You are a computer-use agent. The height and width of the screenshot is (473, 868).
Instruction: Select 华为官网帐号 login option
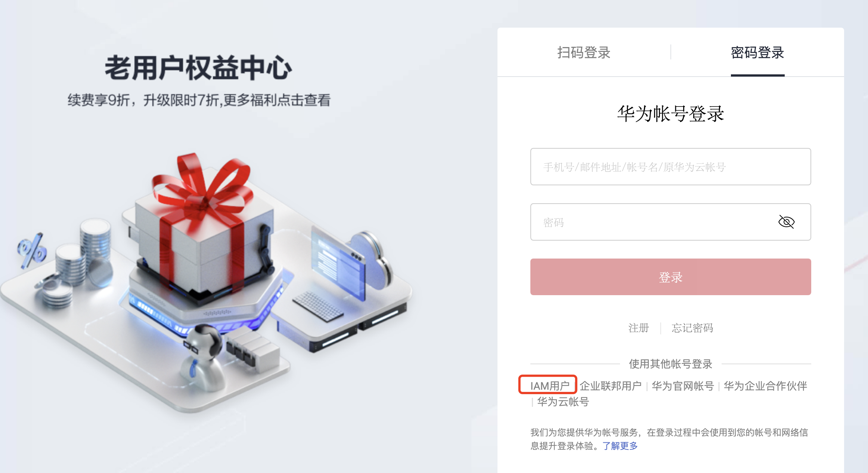683,386
